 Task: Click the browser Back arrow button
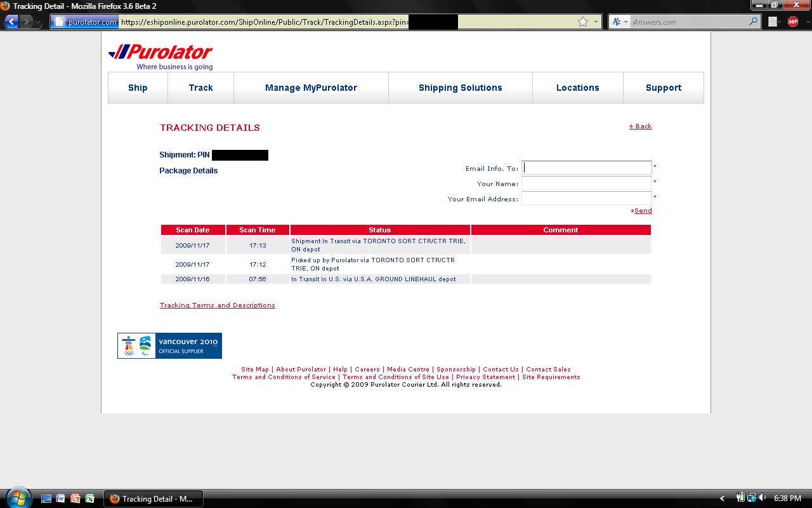point(11,22)
